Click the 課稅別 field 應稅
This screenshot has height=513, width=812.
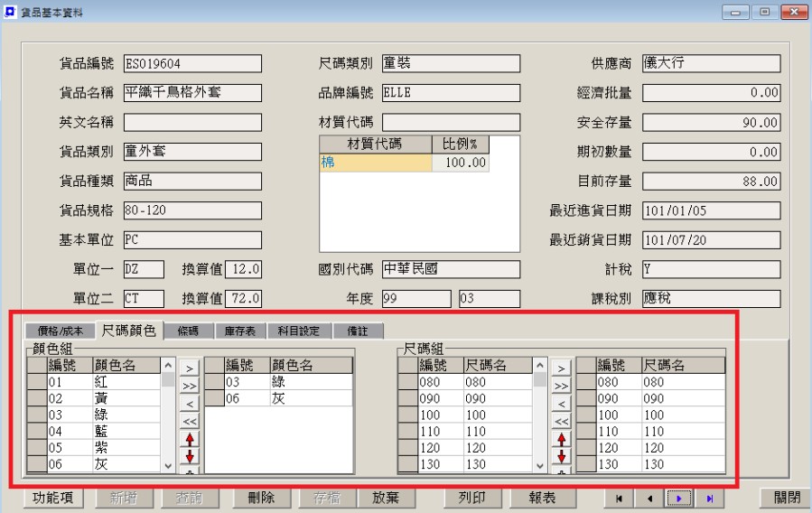coord(711,299)
